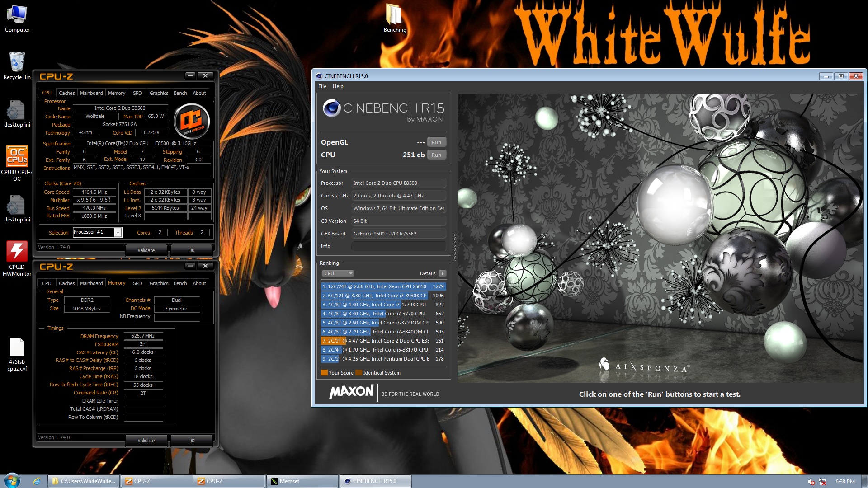Click the Your Score orange swatch legend
Image resolution: width=868 pixels, height=488 pixels.
click(324, 373)
